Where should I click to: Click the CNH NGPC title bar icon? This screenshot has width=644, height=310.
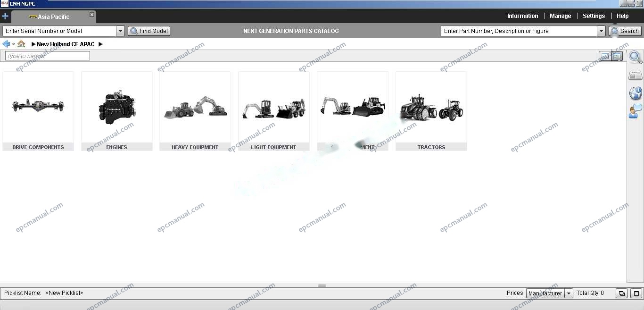coord(4,3)
